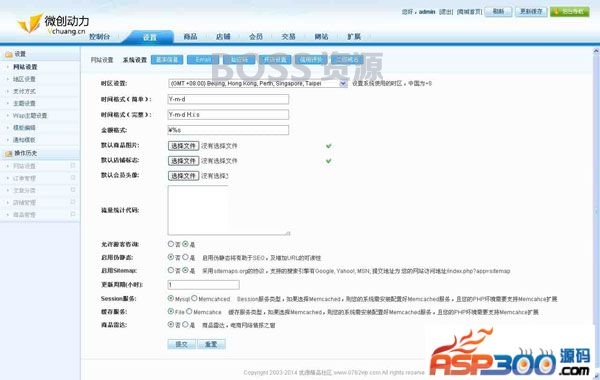Click the 设置 folder icon in sidebar
The height and width of the screenshot is (380, 600).
[9, 54]
